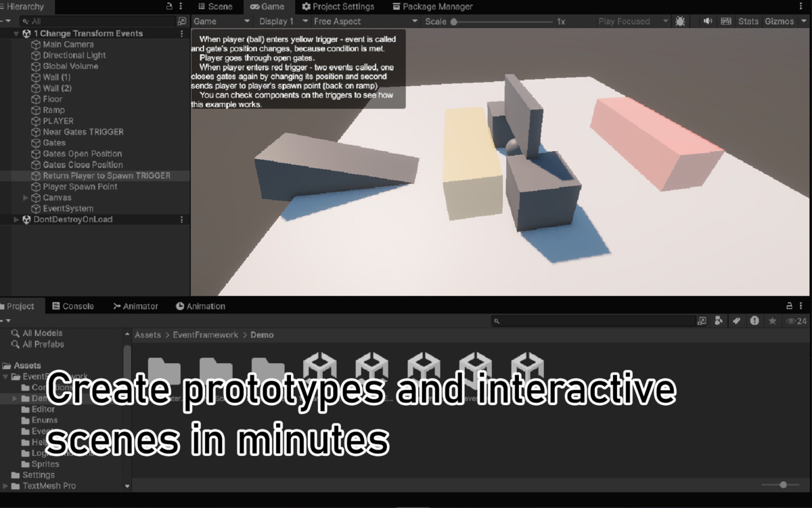
Task: Click the Hierarchy search field
Action: coord(97,21)
